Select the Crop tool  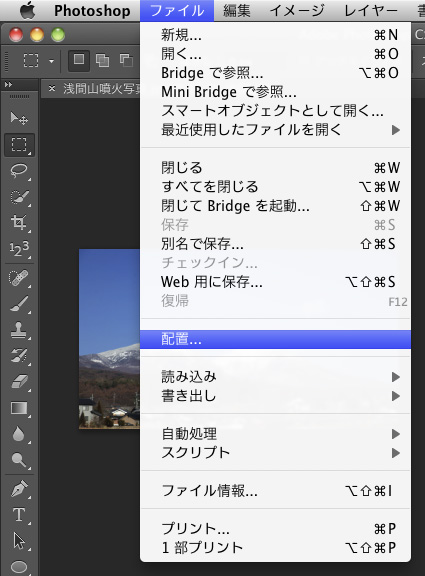19,223
